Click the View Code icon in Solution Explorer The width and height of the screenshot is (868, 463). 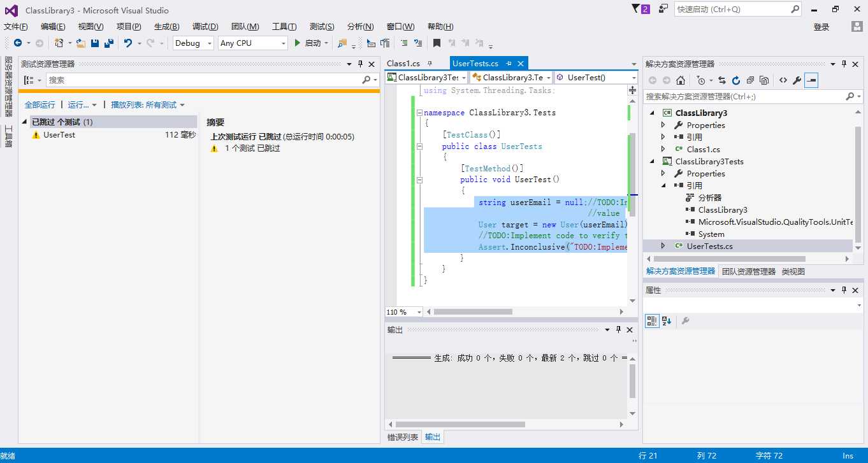click(783, 80)
